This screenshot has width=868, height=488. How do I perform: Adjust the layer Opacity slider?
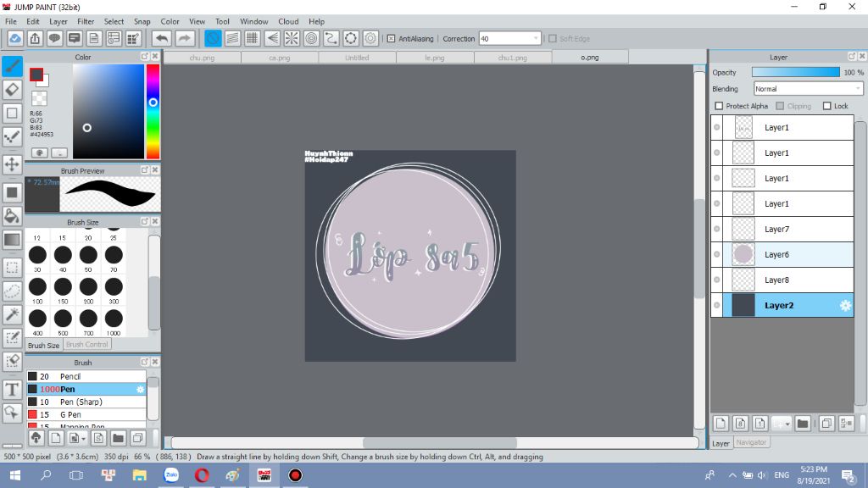[795, 73]
